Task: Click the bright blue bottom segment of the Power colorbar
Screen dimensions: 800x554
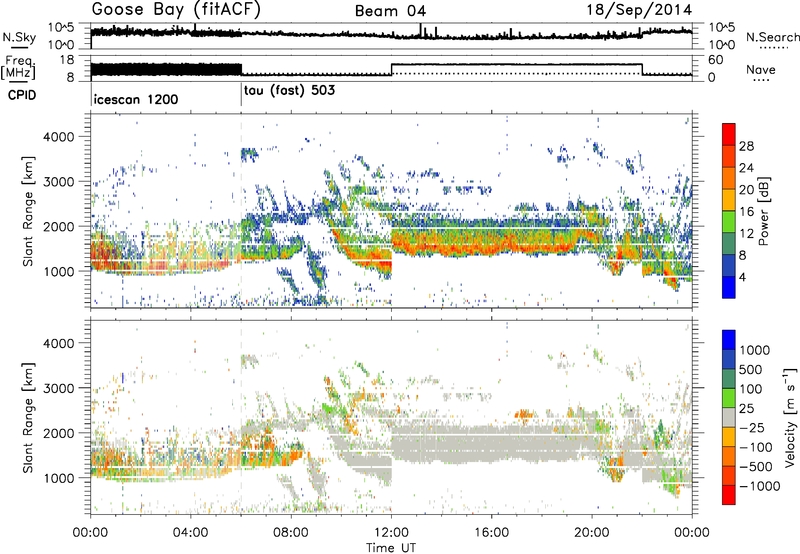Action: point(729,287)
